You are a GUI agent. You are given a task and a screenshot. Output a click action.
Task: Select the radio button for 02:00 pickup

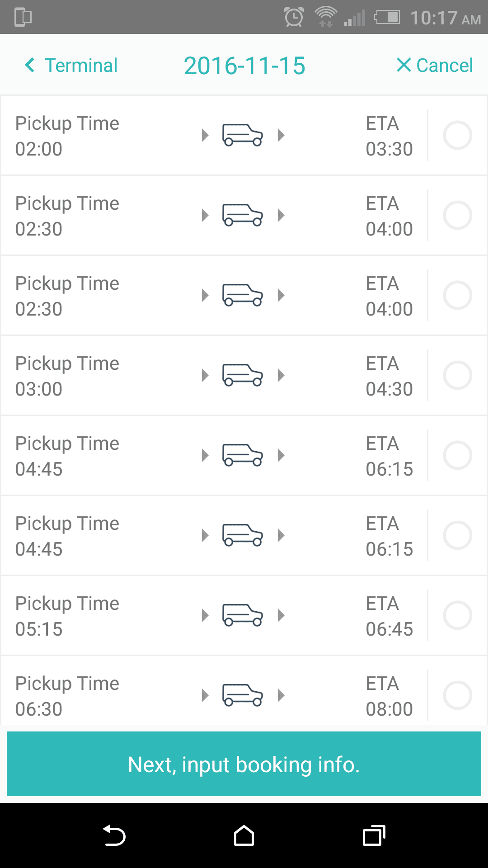pyautogui.click(x=457, y=135)
